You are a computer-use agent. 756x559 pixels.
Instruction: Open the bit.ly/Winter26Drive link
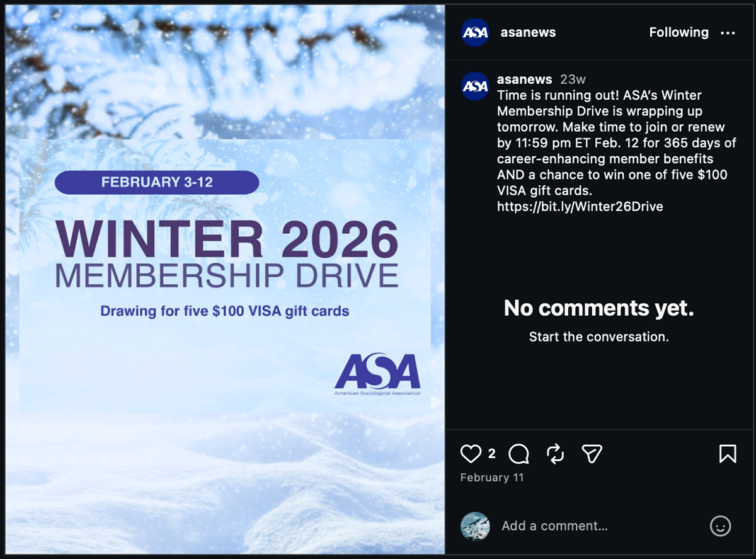pyautogui.click(x=580, y=206)
